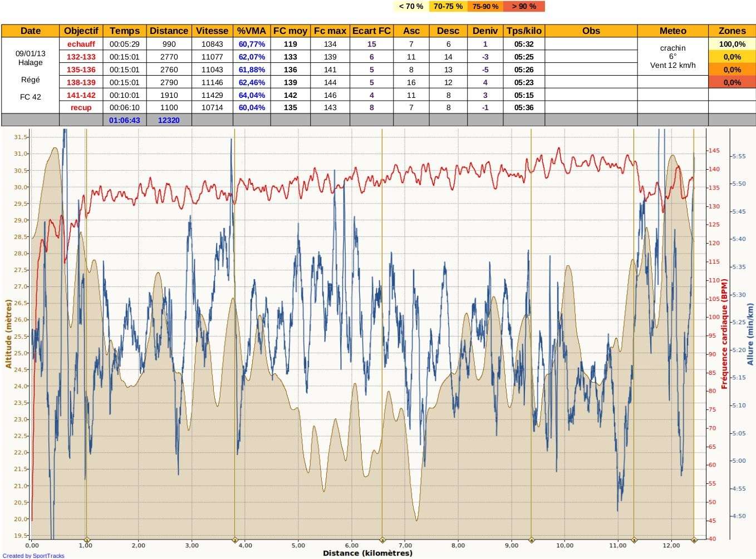Click the 'Deniv' column header
The width and height of the screenshot is (756, 559).
pos(485,31)
